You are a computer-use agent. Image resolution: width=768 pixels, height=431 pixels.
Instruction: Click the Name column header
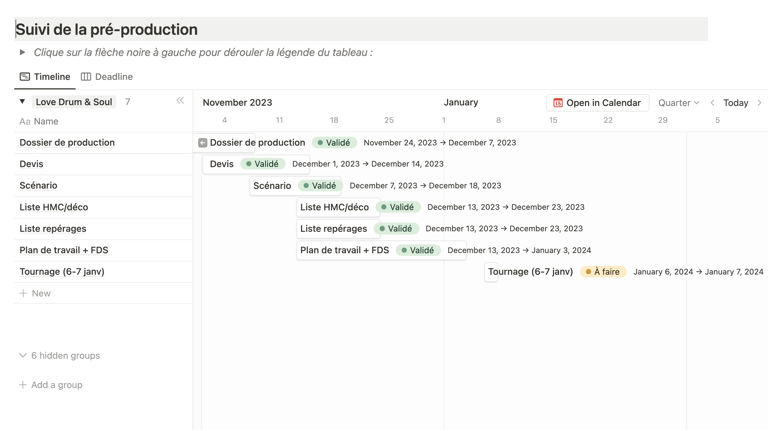click(39, 121)
